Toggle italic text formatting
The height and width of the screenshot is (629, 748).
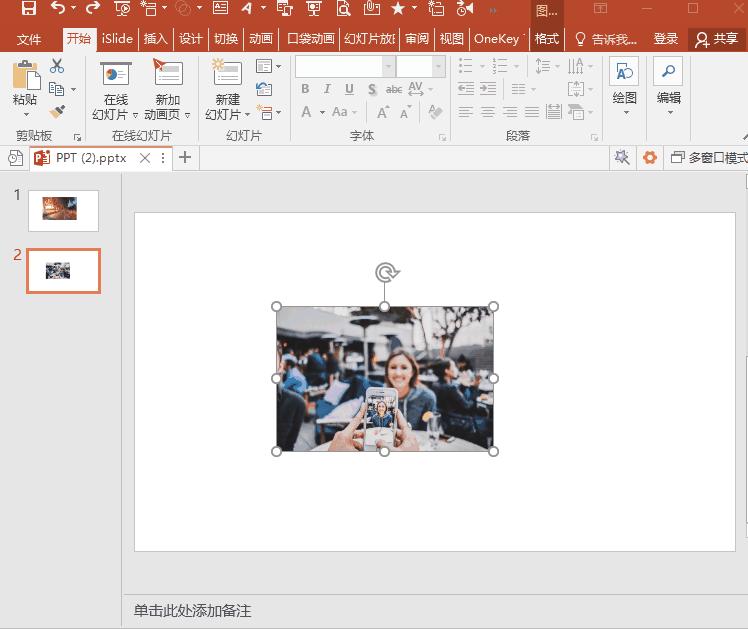click(327, 89)
